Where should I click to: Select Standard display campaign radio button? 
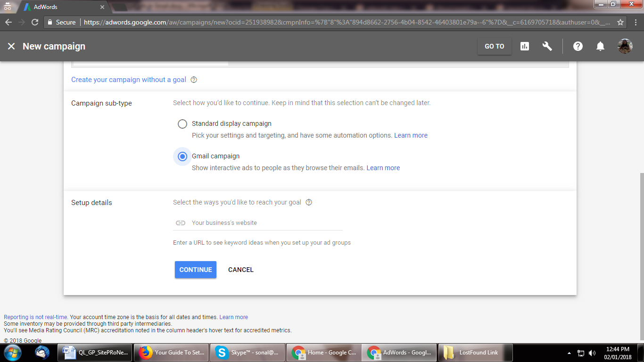[x=182, y=124]
